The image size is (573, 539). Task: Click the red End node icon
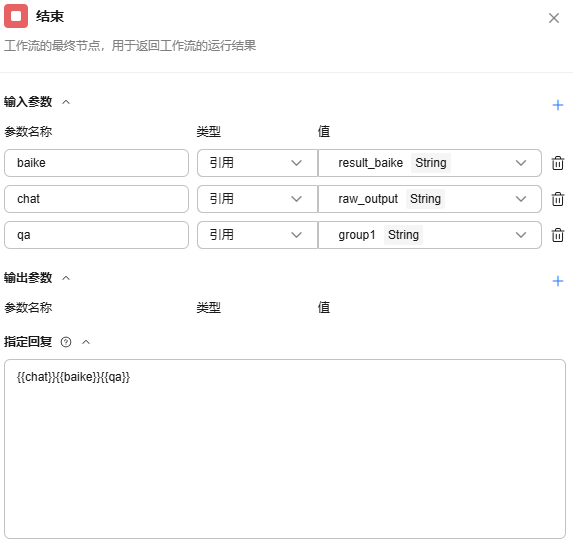click(16, 16)
